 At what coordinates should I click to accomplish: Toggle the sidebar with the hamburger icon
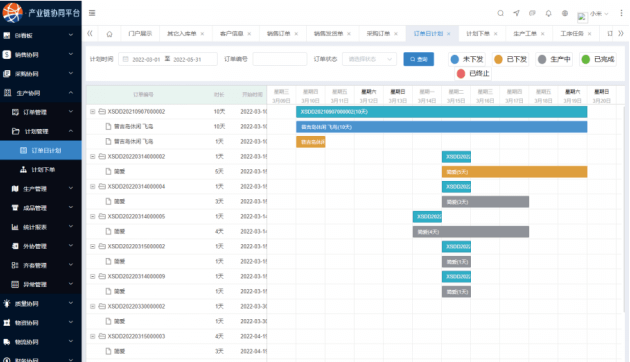coord(92,13)
